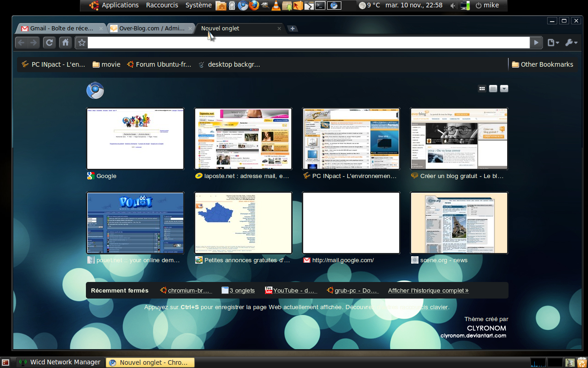
Task: Open the Système menu
Action: tap(198, 5)
